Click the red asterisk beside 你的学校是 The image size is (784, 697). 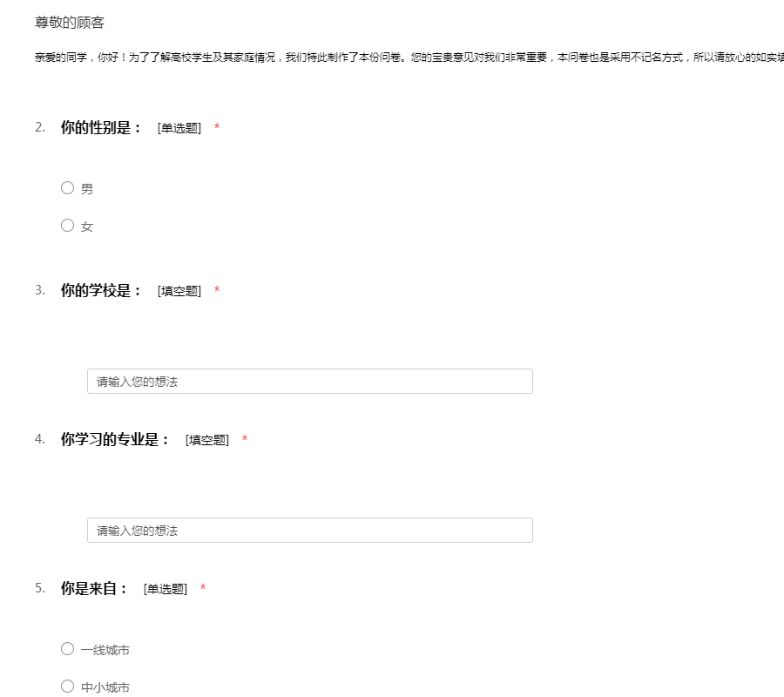(217, 292)
